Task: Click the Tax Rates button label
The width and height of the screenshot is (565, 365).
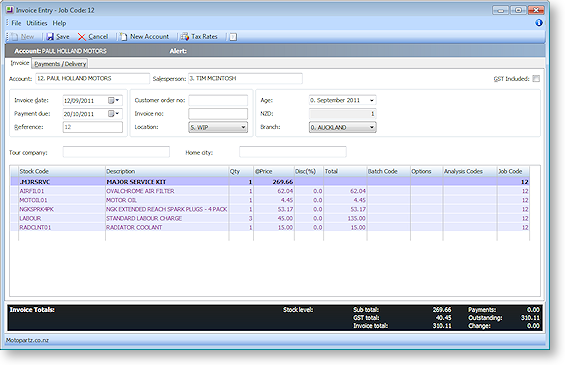Action: 204,37
